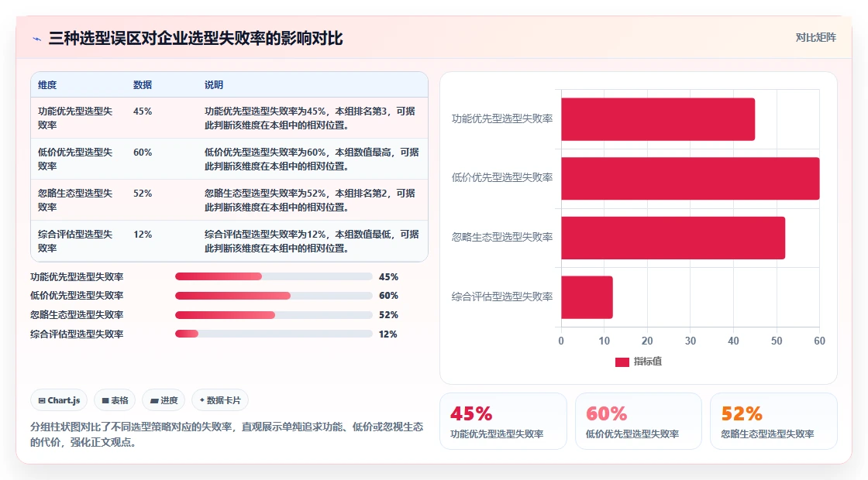Click the lightning icon beside the title

(37, 39)
